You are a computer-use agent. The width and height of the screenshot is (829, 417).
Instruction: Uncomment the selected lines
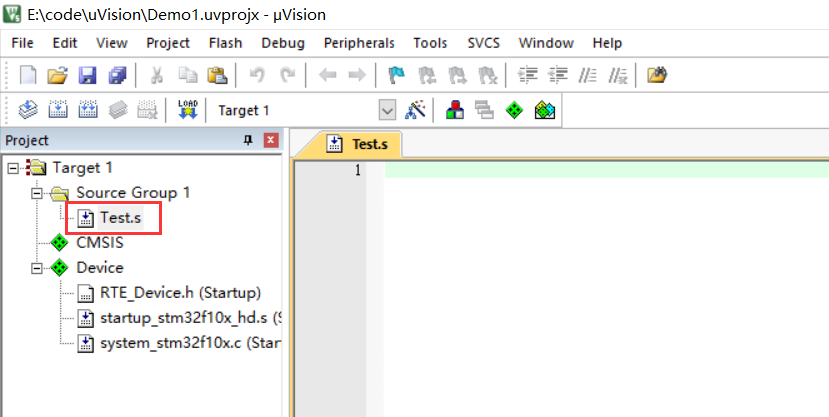click(618, 76)
